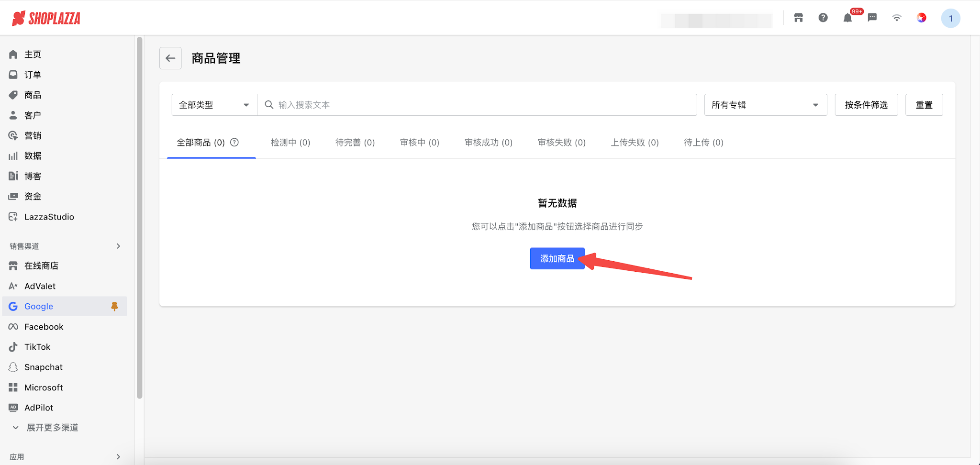Switch to the 待完善 (0) tab
The image size is (980, 465).
(355, 143)
